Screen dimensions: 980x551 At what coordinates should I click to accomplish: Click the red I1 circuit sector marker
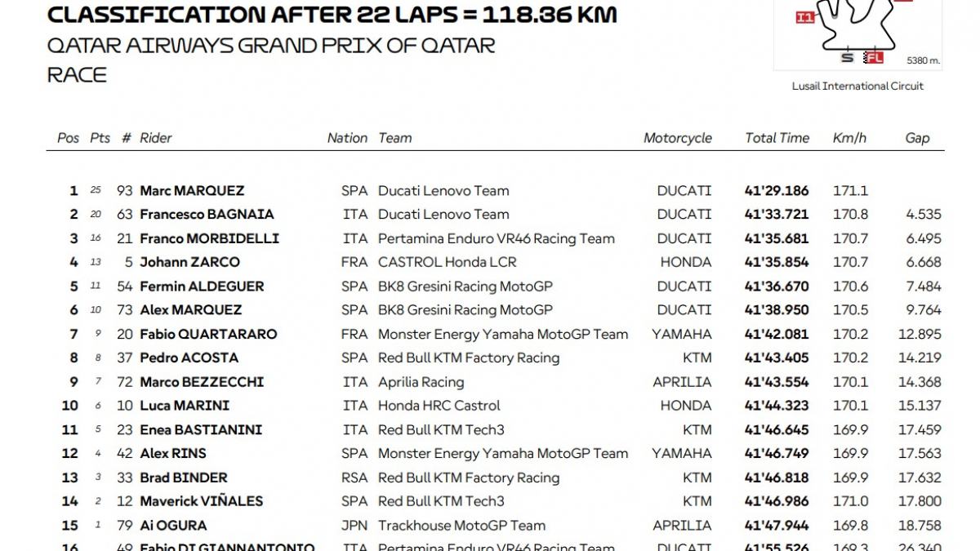805,17
